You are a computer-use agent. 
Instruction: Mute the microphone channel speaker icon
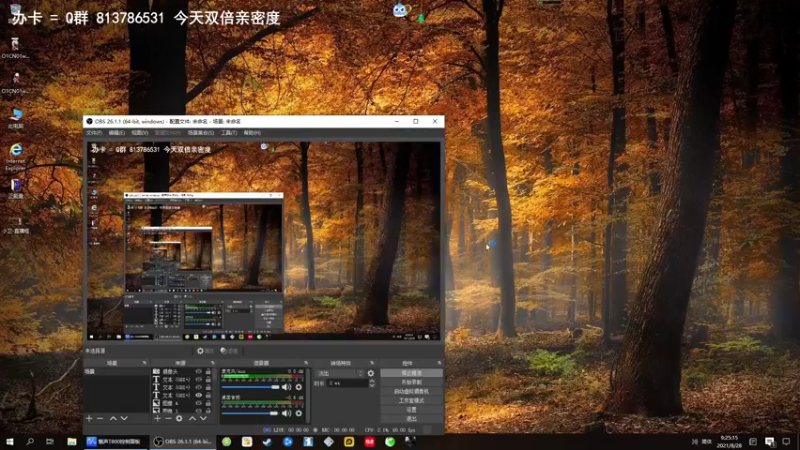point(287,387)
